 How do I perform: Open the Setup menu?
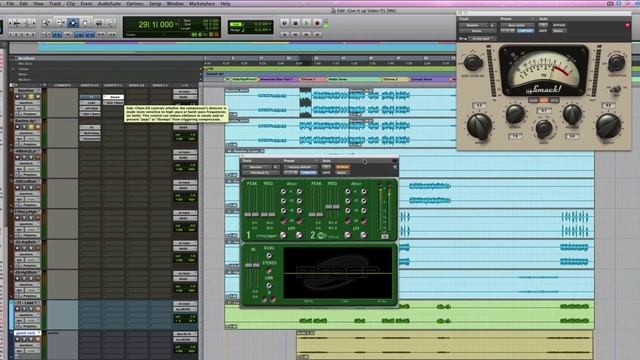coord(155,4)
